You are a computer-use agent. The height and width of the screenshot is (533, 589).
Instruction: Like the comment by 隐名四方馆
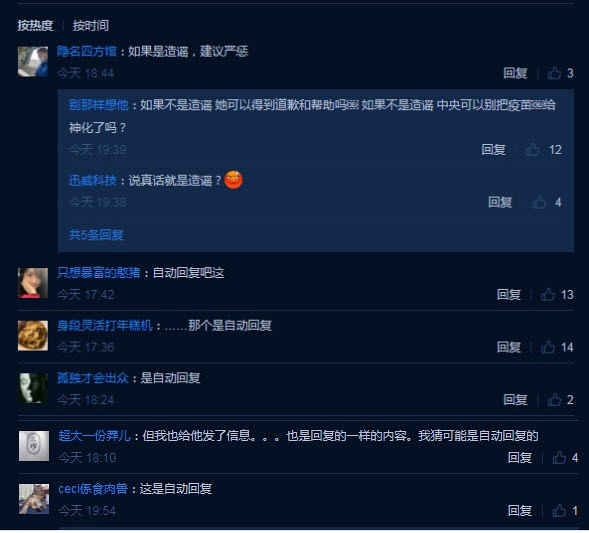(554, 73)
